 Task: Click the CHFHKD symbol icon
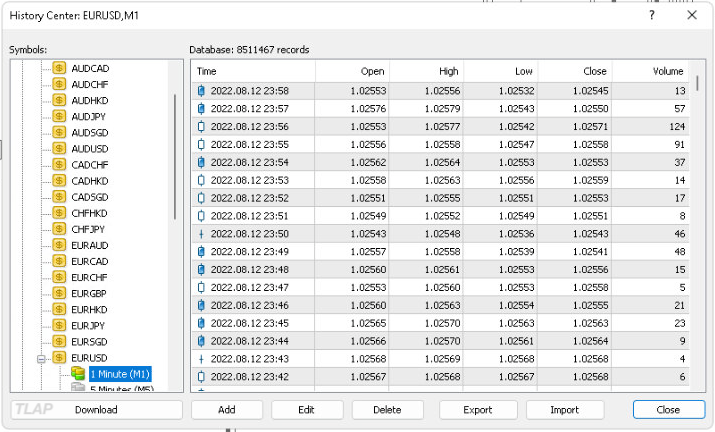[x=59, y=213]
